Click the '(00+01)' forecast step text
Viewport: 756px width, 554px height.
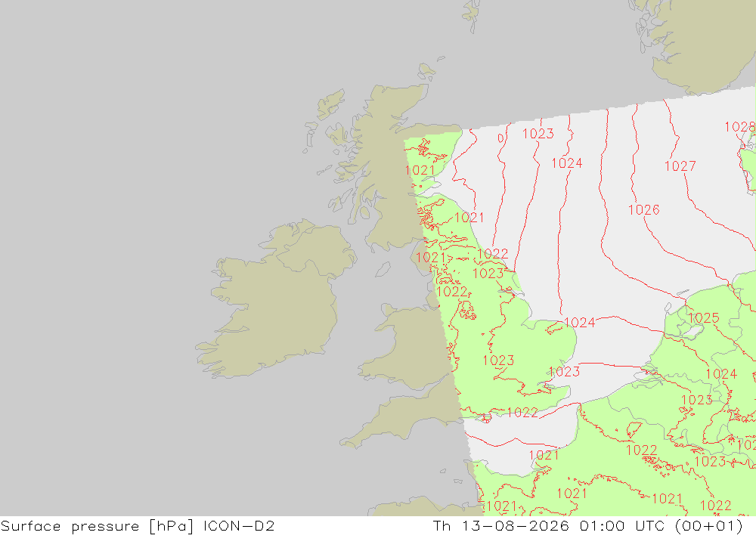(x=709, y=526)
